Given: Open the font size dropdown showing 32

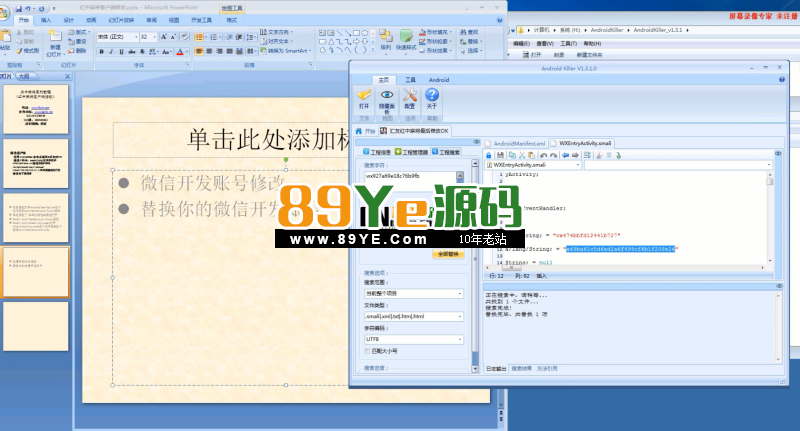Looking at the screenshot, I should tap(153, 37).
